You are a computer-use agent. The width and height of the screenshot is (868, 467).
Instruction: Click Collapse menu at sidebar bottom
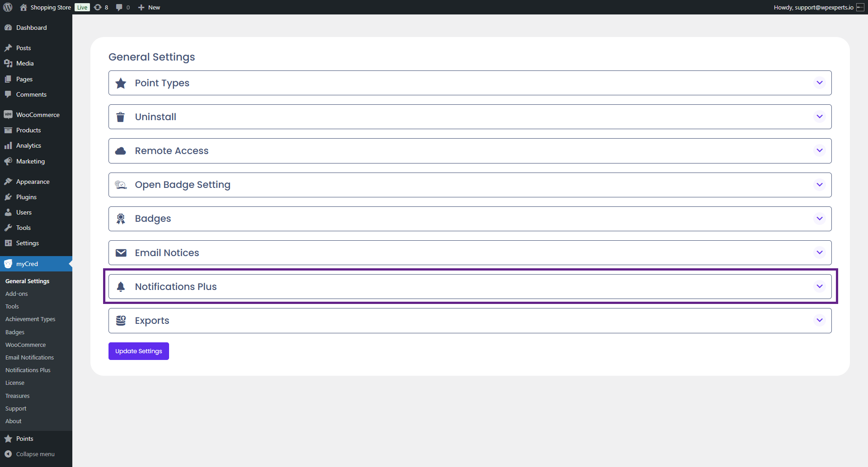coord(35,454)
